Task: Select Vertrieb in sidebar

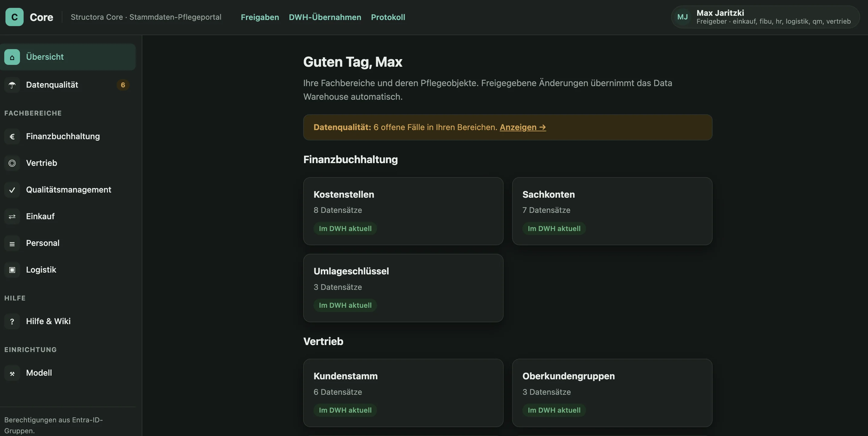Action: click(x=68, y=163)
